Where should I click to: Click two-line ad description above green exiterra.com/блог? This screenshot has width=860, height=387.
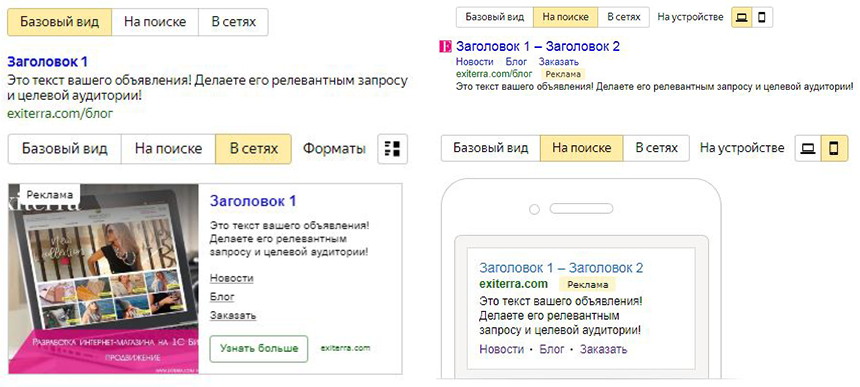tap(208, 89)
